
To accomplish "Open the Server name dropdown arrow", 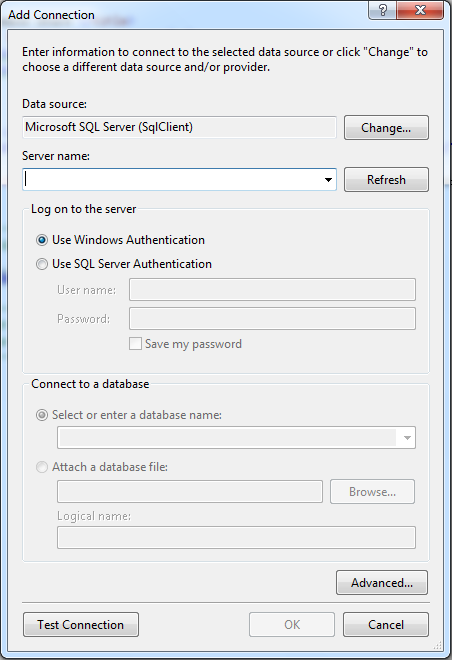I will coord(328,180).
